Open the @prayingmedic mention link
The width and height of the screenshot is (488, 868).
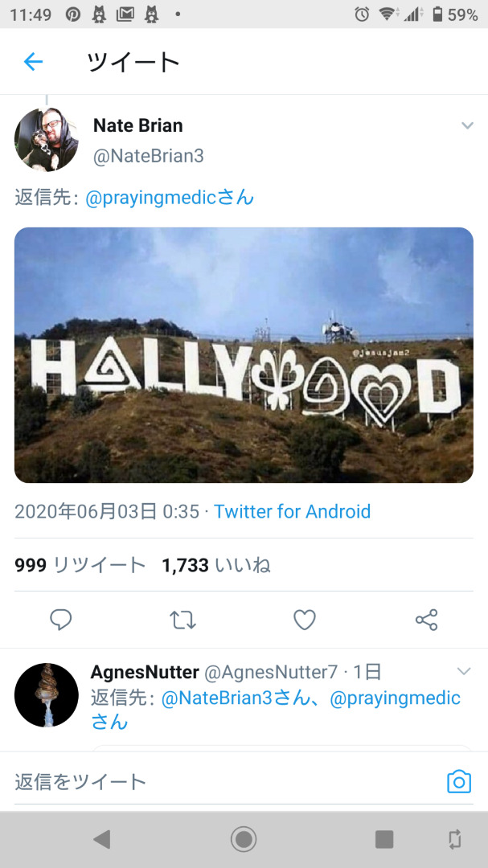point(170,197)
